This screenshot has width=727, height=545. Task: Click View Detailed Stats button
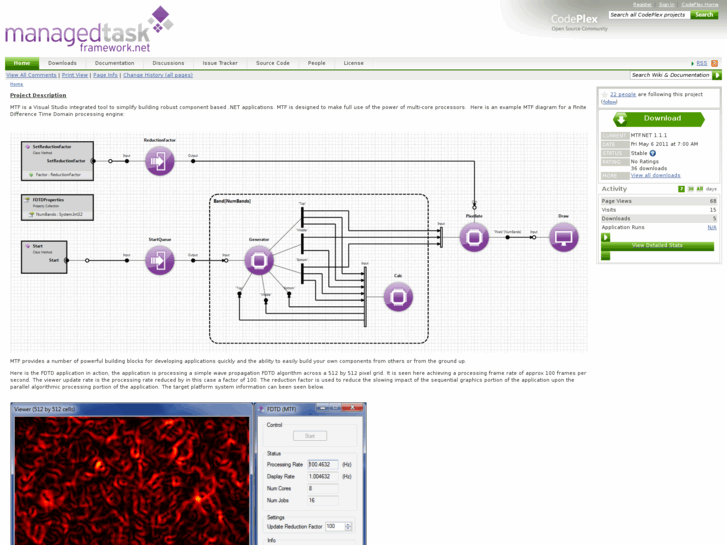pos(657,246)
